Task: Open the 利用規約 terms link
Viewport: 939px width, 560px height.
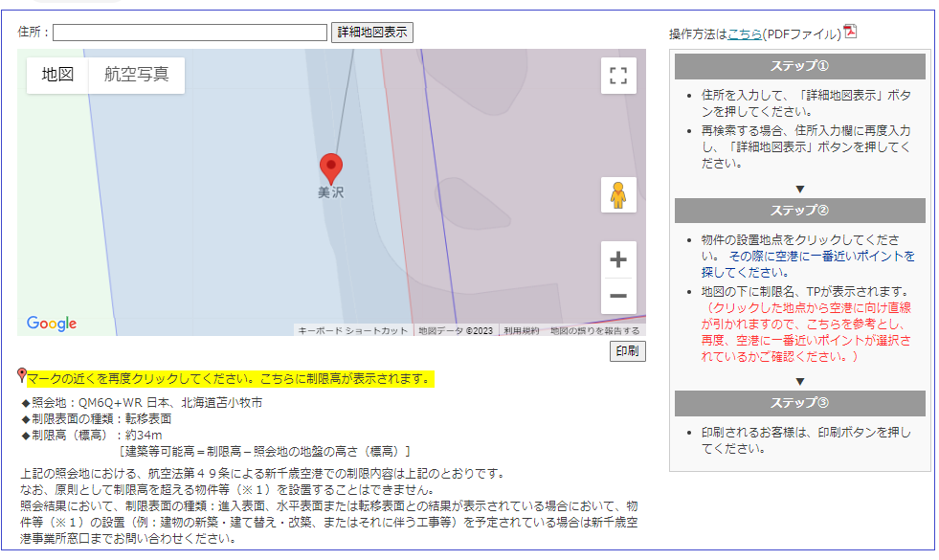Action: point(522,330)
